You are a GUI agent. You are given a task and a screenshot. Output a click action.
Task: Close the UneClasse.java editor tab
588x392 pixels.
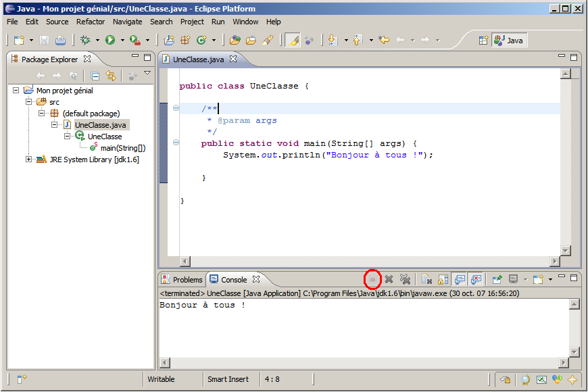pos(233,59)
